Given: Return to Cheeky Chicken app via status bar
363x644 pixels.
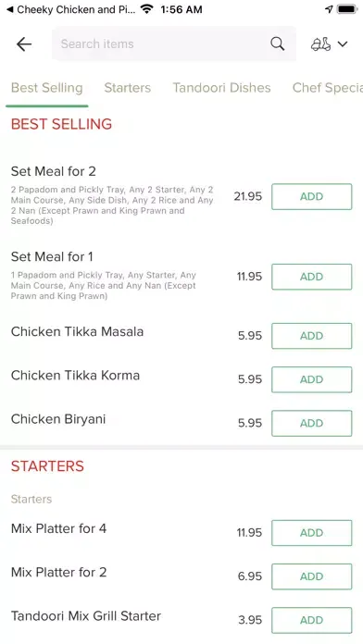Looking at the screenshot, I should click(x=70, y=9).
